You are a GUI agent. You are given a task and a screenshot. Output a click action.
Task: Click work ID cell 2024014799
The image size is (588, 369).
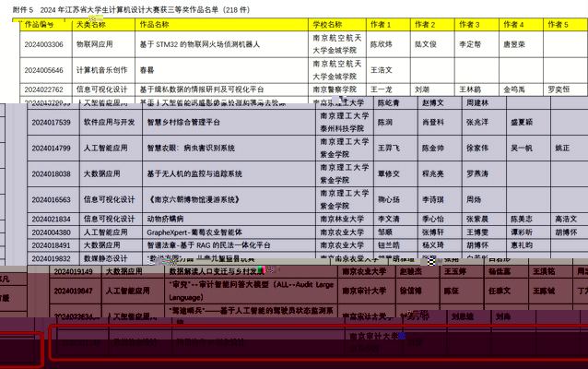point(51,148)
